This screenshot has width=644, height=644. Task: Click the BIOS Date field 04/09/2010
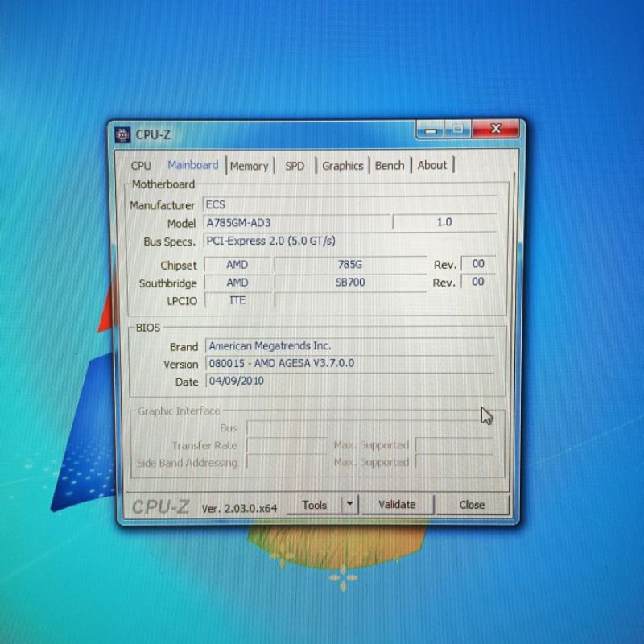tap(349, 381)
